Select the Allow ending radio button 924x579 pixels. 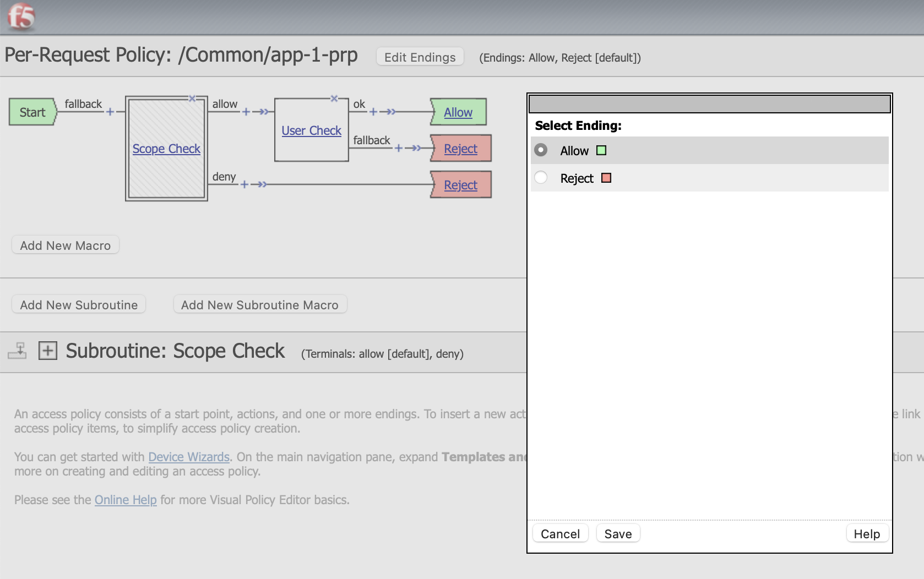point(541,150)
